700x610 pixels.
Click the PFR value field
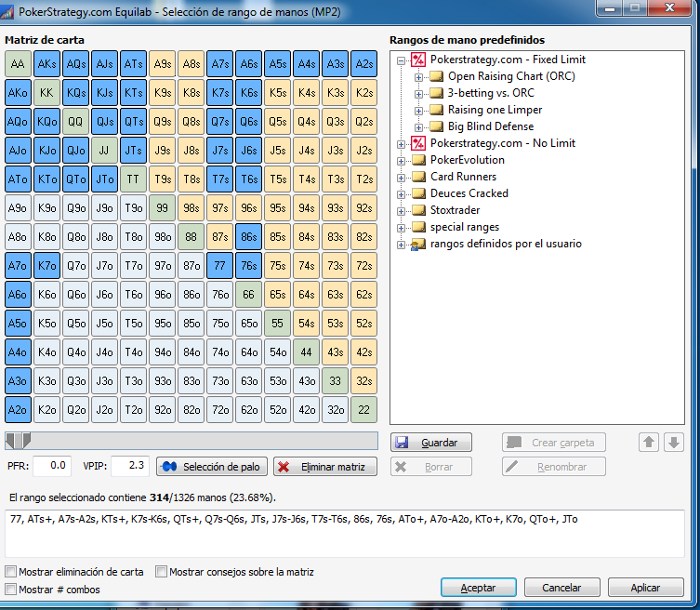click(x=52, y=466)
